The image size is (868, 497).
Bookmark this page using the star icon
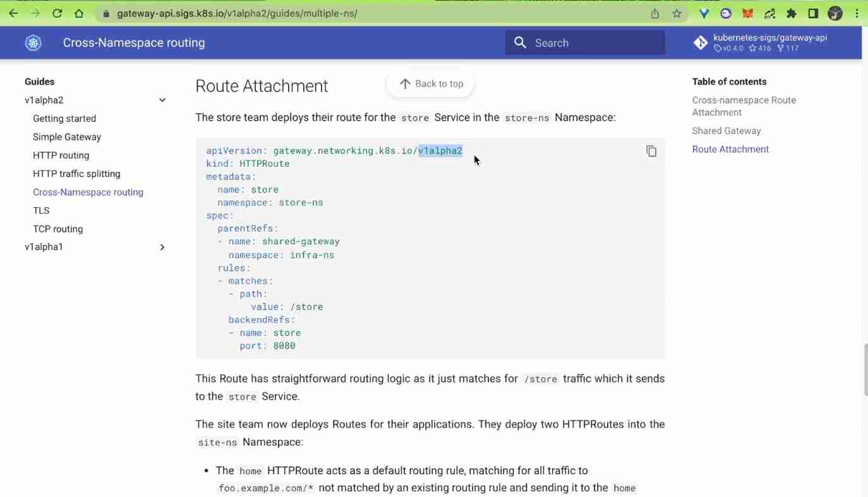[x=677, y=13]
